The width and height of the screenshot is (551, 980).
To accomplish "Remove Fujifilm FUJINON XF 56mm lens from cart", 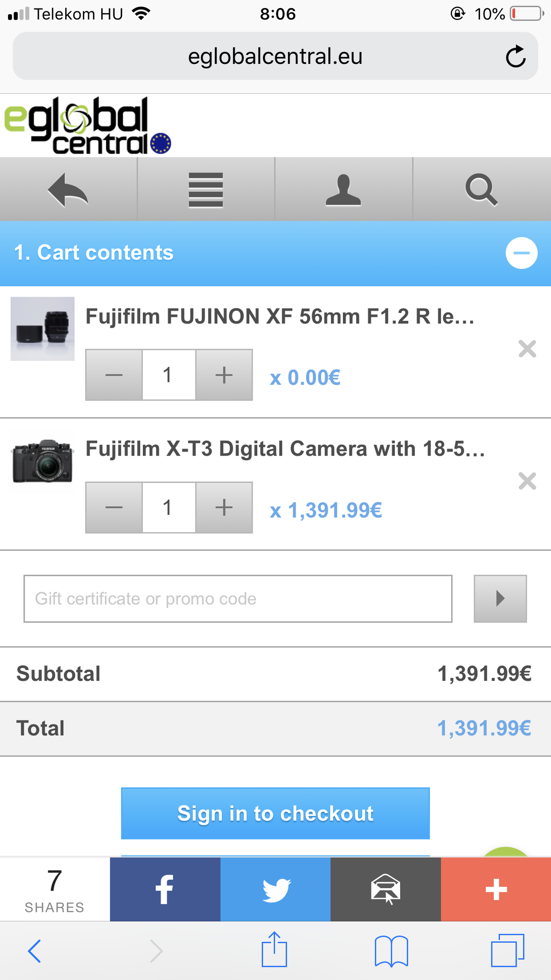I will (x=527, y=349).
